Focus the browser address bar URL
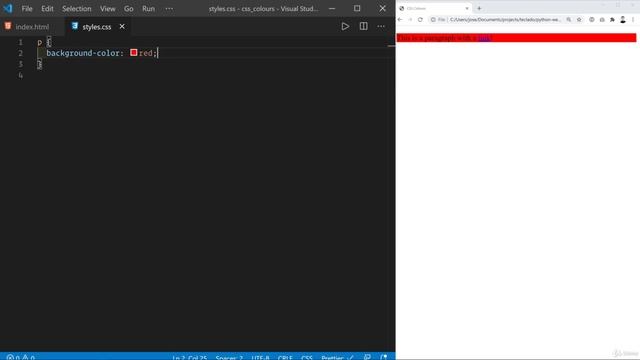Screen dimensions: 640x360 click(505, 20)
